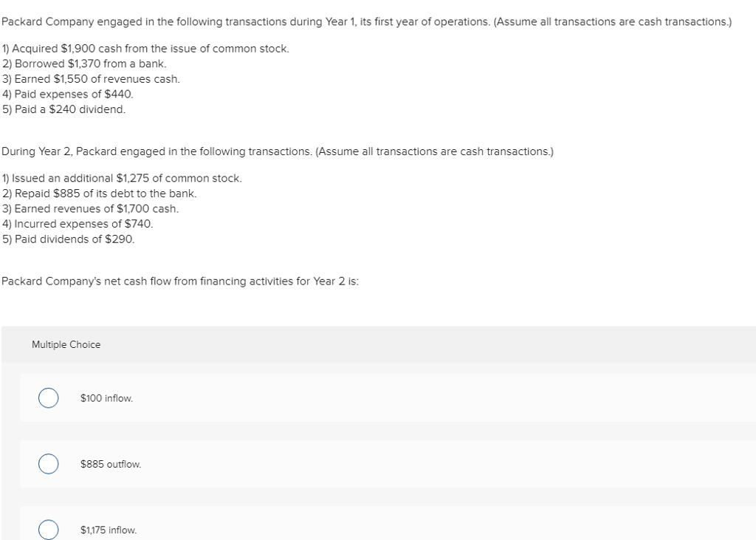Click the "$885 outflow." answer text
756x540 pixels.
point(110,464)
